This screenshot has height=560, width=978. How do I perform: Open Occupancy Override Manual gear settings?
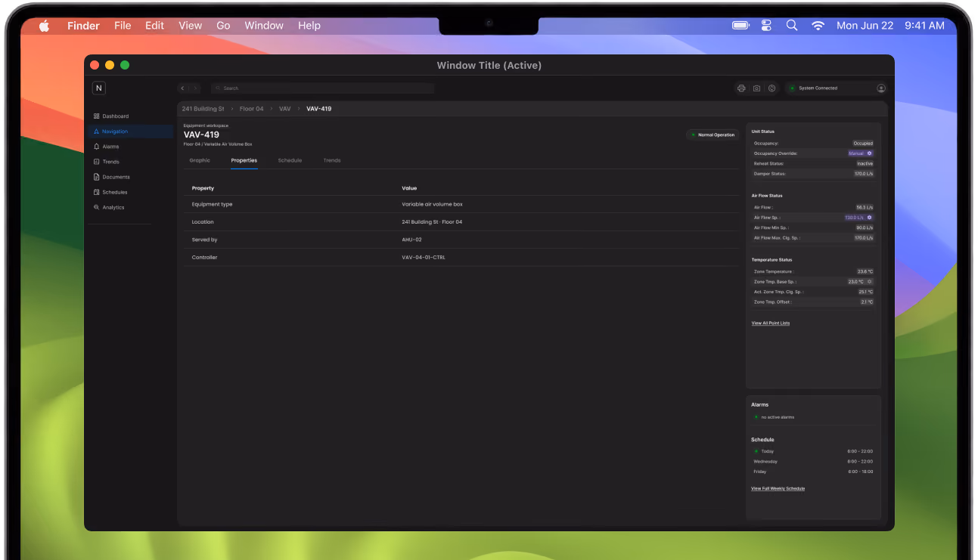tap(870, 153)
